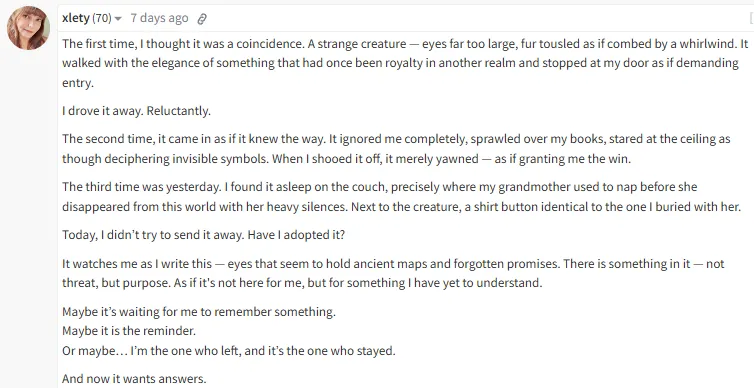Click the paragraph starting 'The first time'
This screenshot has height=388, width=754.
[x=405, y=63]
